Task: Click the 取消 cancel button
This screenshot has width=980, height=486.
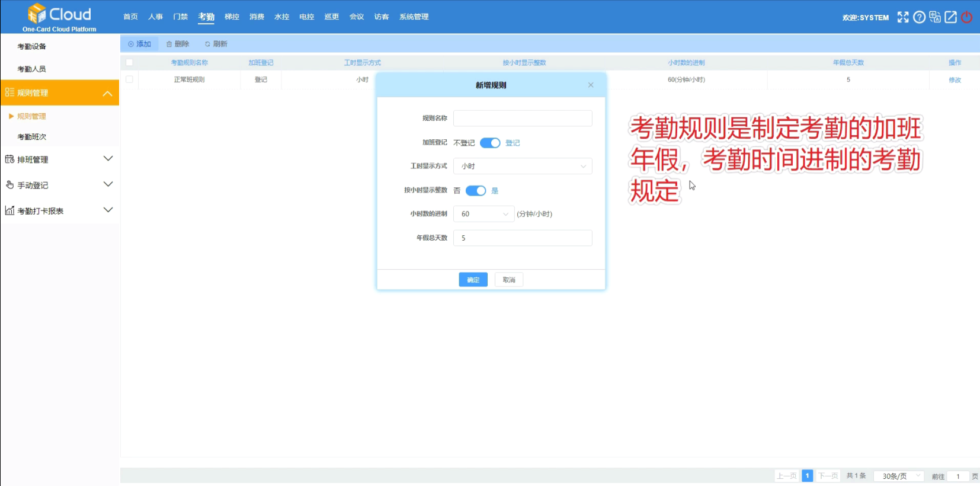Action: 509,280
